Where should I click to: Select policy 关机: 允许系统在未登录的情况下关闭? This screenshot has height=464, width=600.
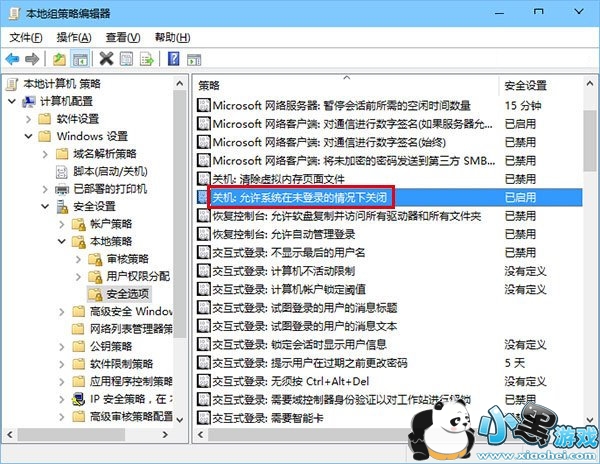pos(299,197)
